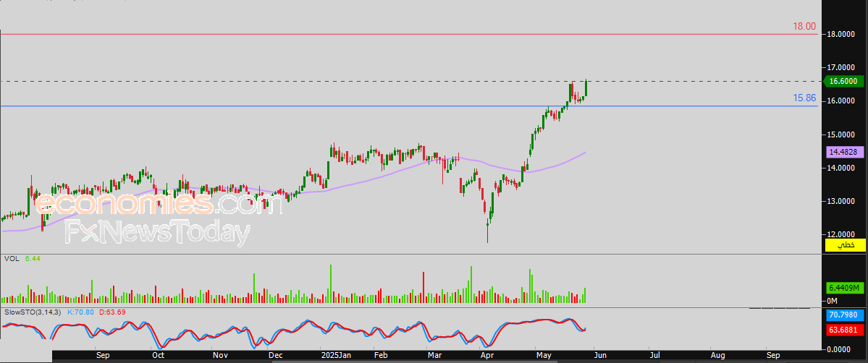Click the D:63.69 stochastic reading
Image resolution: width=868 pixels, height=363 pixels.
coord(112,312)
